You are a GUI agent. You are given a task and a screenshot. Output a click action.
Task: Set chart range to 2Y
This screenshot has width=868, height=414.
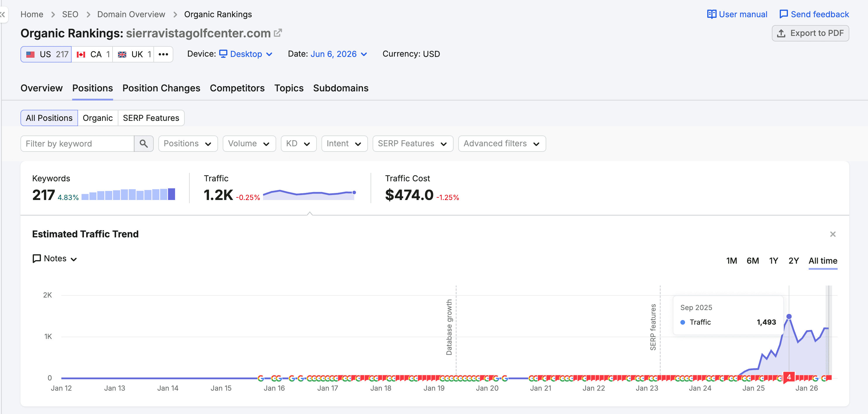point(793,261)
